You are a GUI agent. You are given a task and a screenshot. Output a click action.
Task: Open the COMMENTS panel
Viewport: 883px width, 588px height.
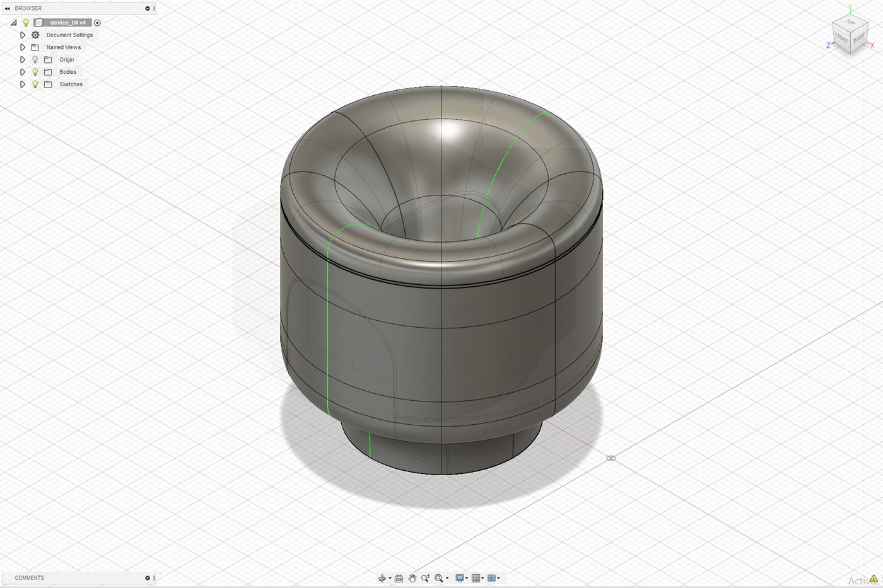29,577
